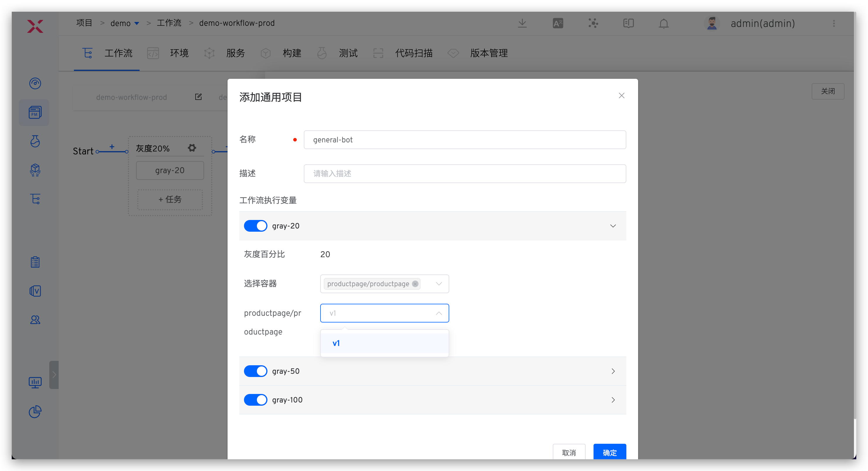This screenshot has height=471, width=868.
Task: Click the edit icon beside demo-workflow-prod
Action: (x=198, y=97)
